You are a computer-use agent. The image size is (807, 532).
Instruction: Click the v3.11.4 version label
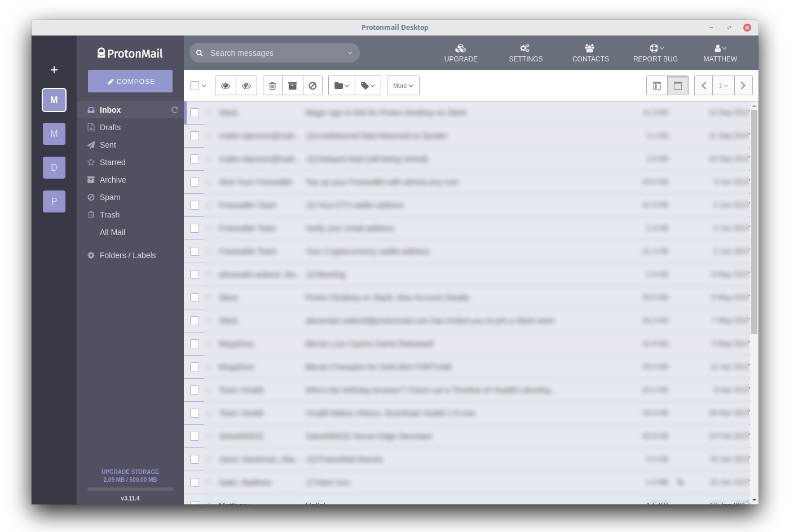(x=130, y=498)
